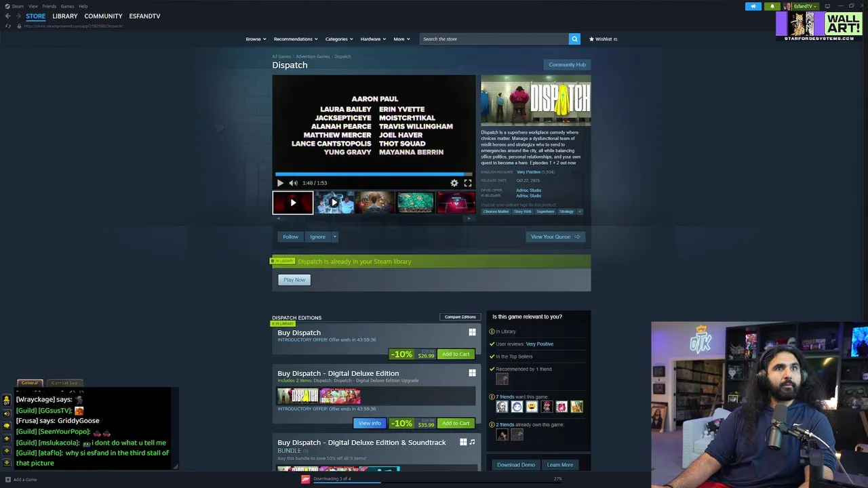
Task: Select the green game board screenshot thumbnail
Action: pyautogui.click(x=415, y=202)
